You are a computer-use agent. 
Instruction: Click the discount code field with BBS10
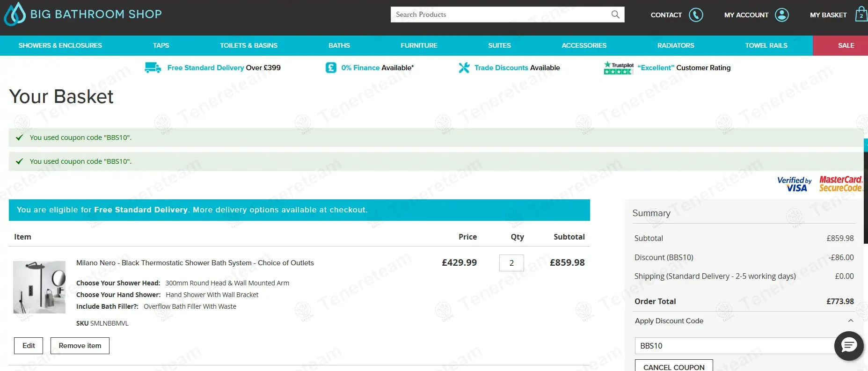(x=735, y=346)
